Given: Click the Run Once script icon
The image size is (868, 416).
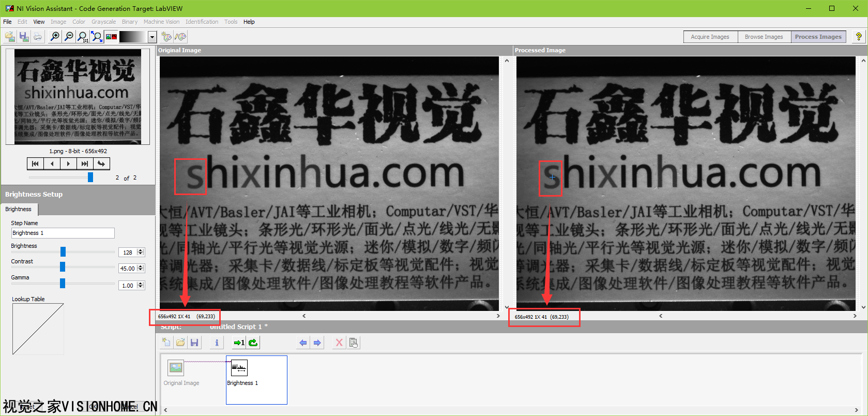Looking at the screenshot, I should (238, 343).
